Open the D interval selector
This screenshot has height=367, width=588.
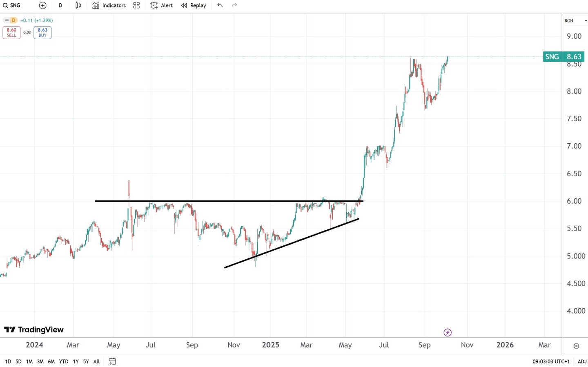pos(60,5)
